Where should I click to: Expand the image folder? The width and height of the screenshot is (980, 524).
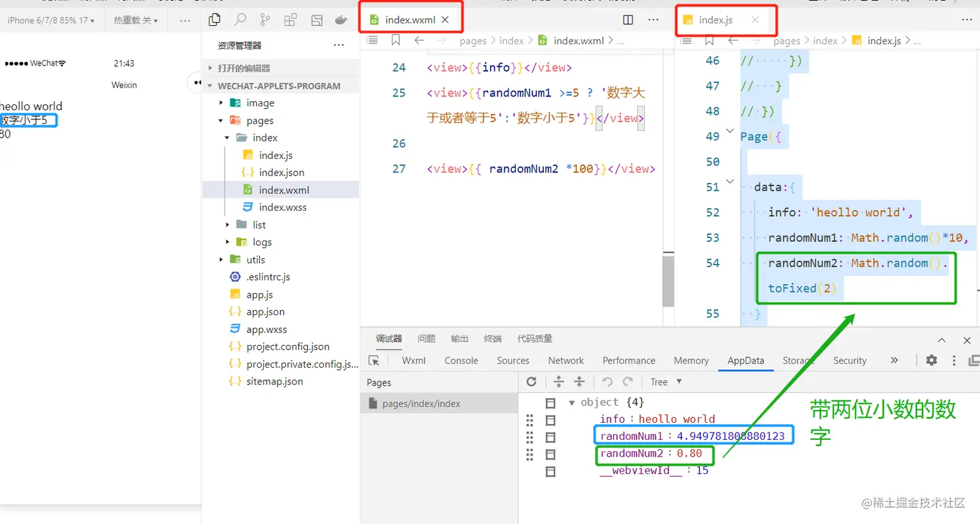(221, 103)
